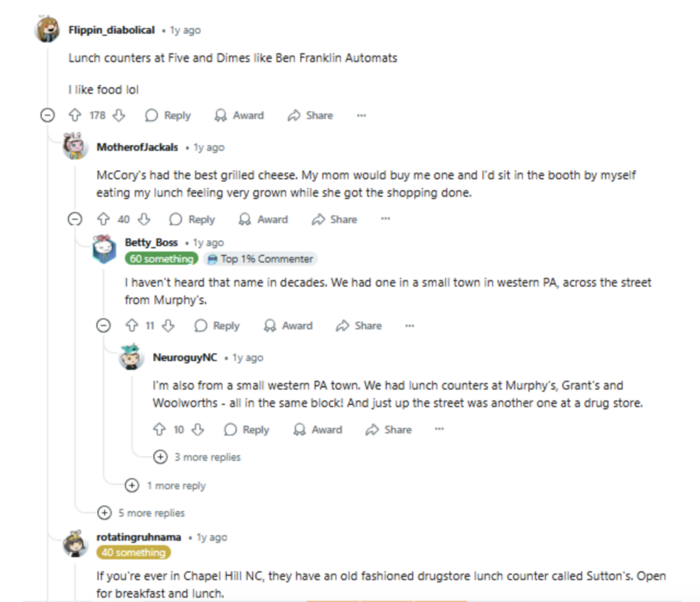Open more options on Flippin_diabolical's comment
700x602 pixels.
pos(362,115)
